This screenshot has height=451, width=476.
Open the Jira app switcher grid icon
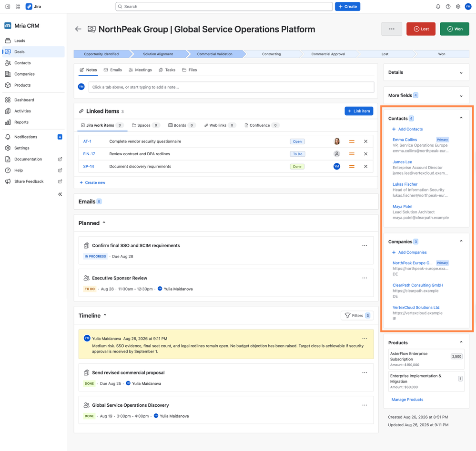pyautogui.click(x=18, y=7)
